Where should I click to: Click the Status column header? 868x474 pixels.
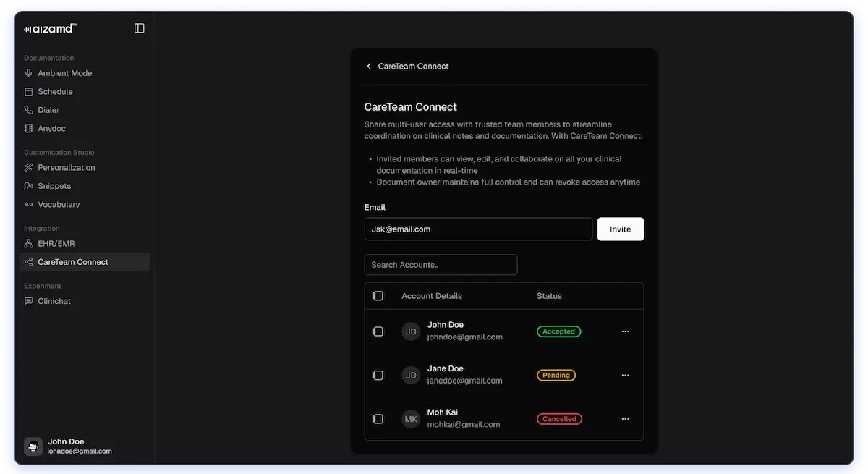click(x=549, y=296)
